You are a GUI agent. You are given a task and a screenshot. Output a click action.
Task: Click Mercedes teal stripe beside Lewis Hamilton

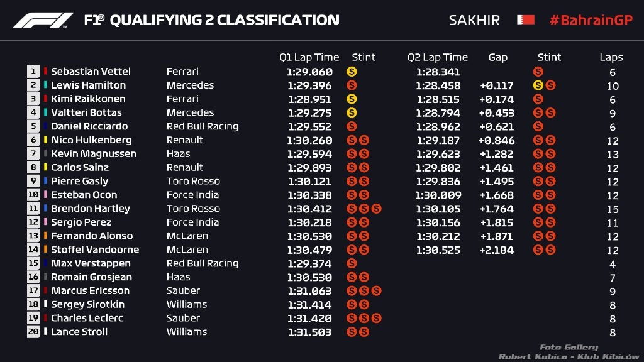click(x=45, y=85)
